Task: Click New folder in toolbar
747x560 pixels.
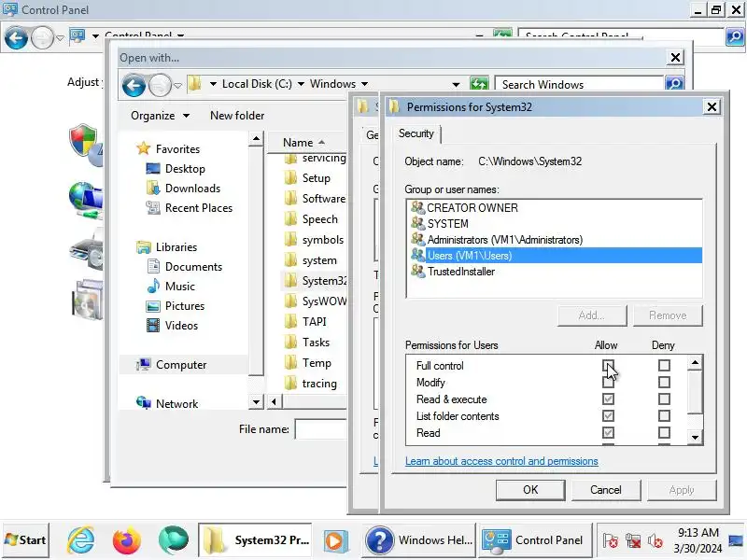Action: click(x=237, y=116)
